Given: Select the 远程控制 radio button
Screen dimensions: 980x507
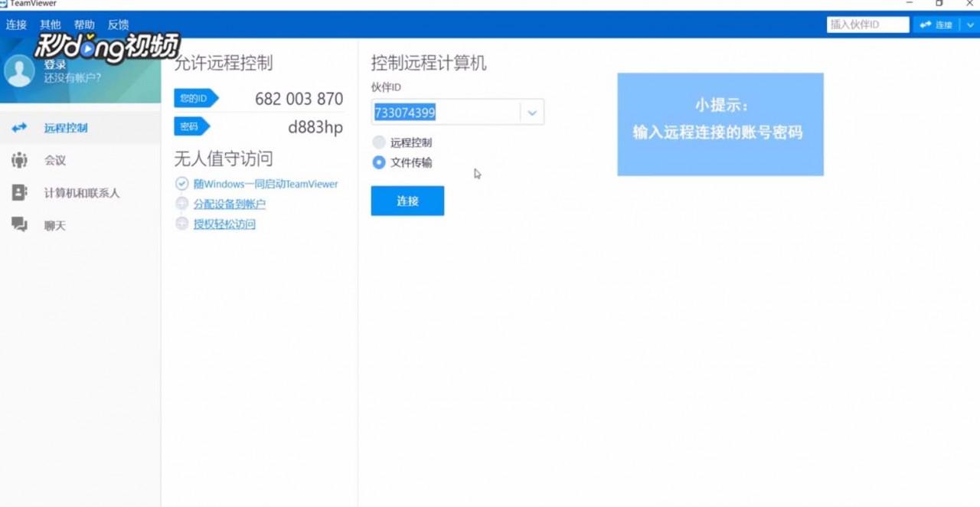Looking at the screenshot, I should tap(379, 142).
